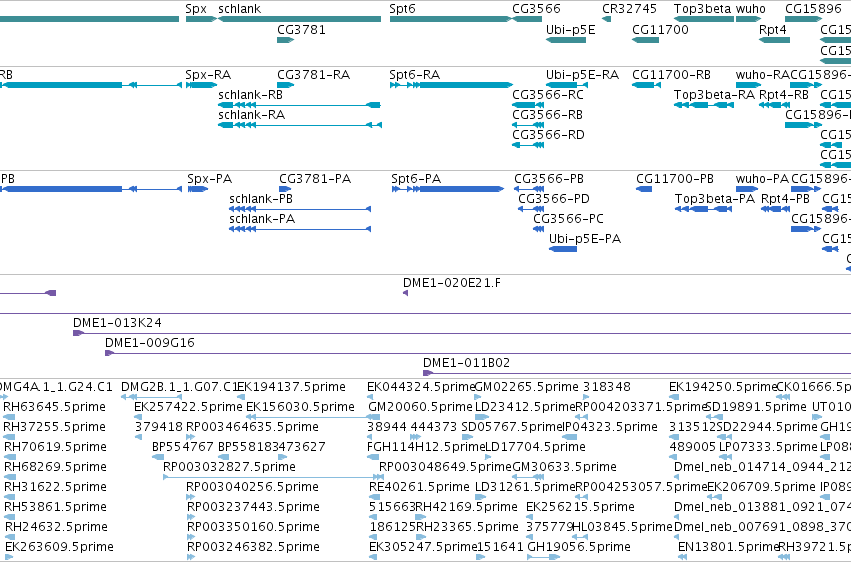The image size is (851, 562).
Task: Click the wuho-PA protein feature
Action: click(747, 189)
